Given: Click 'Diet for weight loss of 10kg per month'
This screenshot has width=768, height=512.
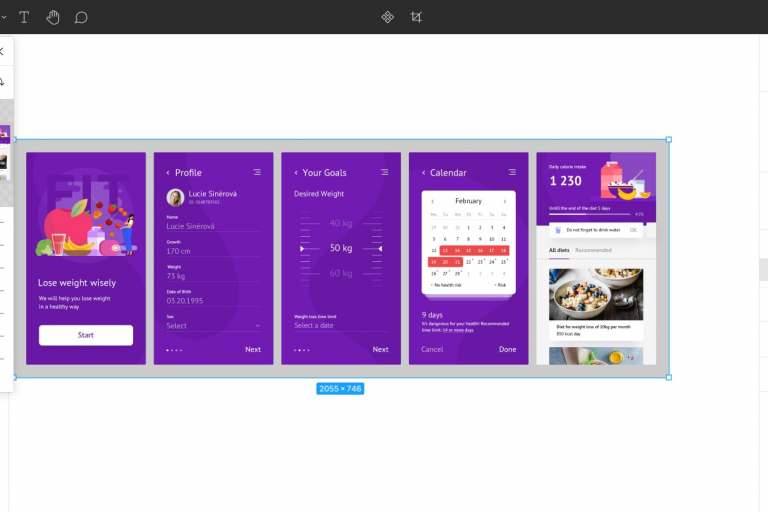Looking at the screenshot, I should coord(593,327).
